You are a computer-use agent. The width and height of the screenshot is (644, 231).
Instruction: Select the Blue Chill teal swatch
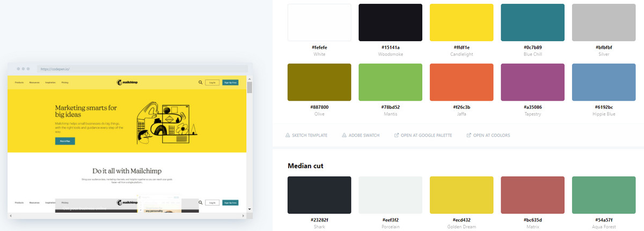(x=533, y=22)
